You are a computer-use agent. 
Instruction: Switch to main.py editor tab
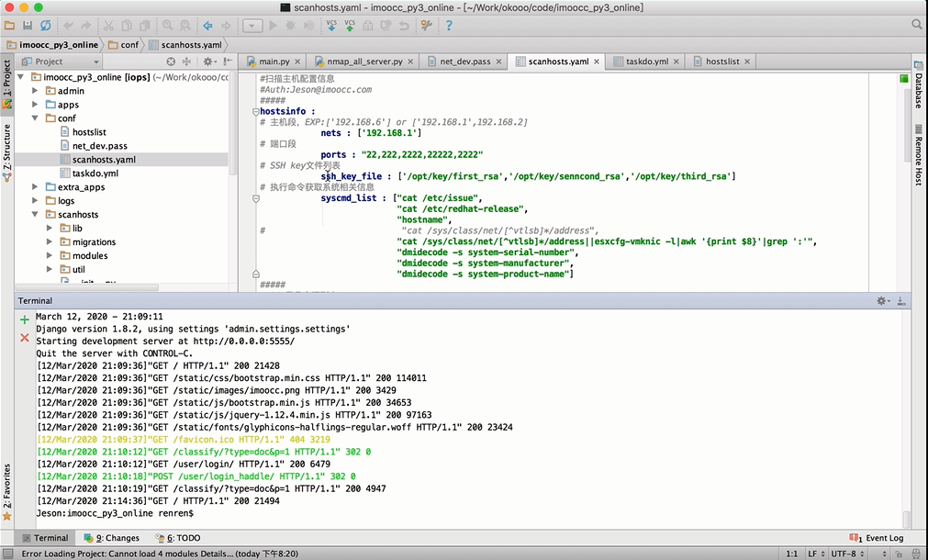point(274,62)
